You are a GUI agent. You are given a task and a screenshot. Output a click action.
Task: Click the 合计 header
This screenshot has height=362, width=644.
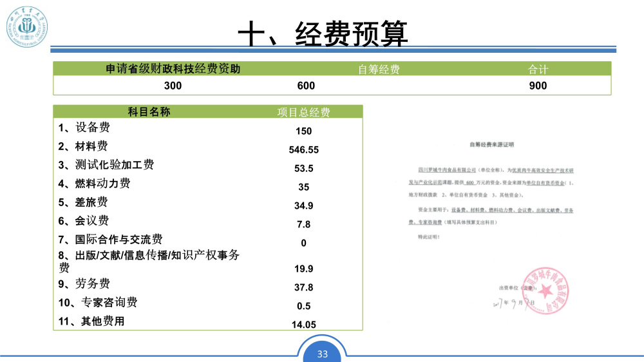(538, 69)
